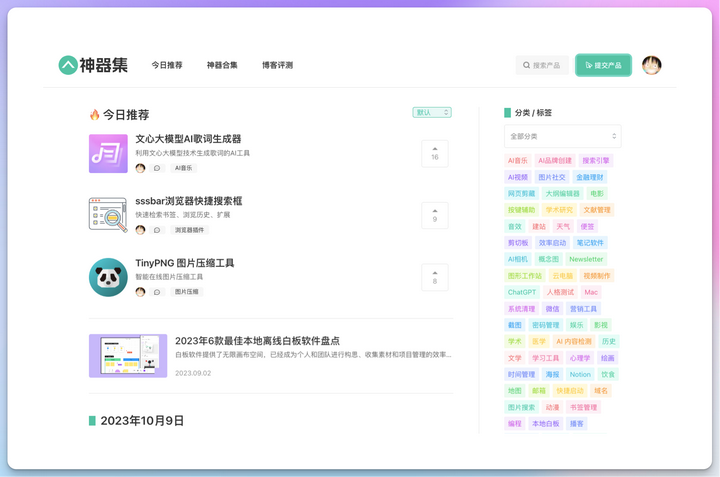Click 浏览器插件 tag under sssbar
Image resolution: width=720 pixels, height=477 pixels.
[190, 230]
